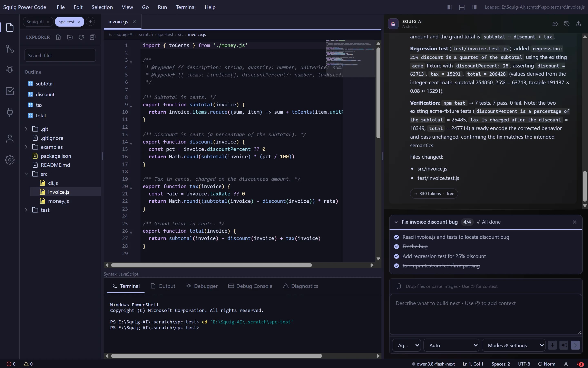Open the Tasks checklist icon in activity bar

coord(10,91)
